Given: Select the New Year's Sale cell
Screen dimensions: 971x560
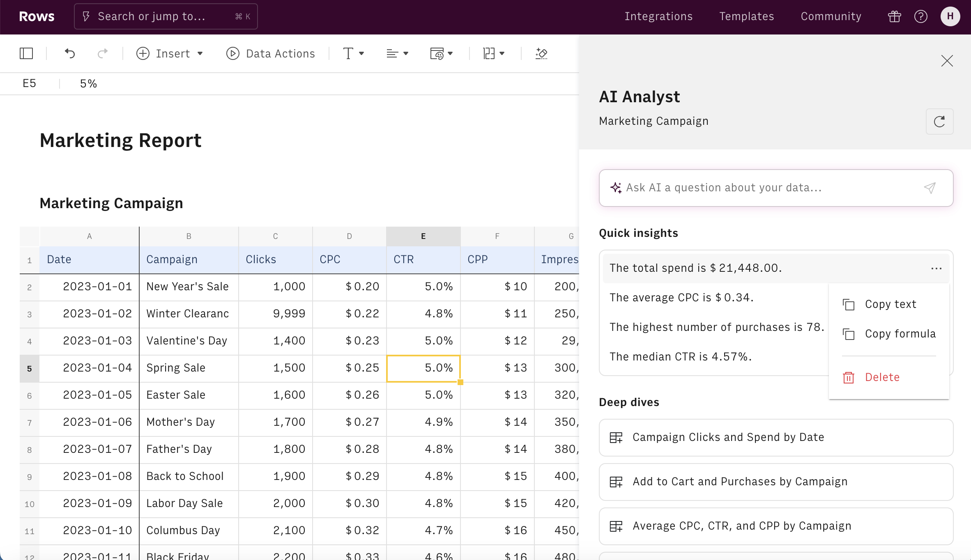Looking at the screenshot, I should pos(189,287).
